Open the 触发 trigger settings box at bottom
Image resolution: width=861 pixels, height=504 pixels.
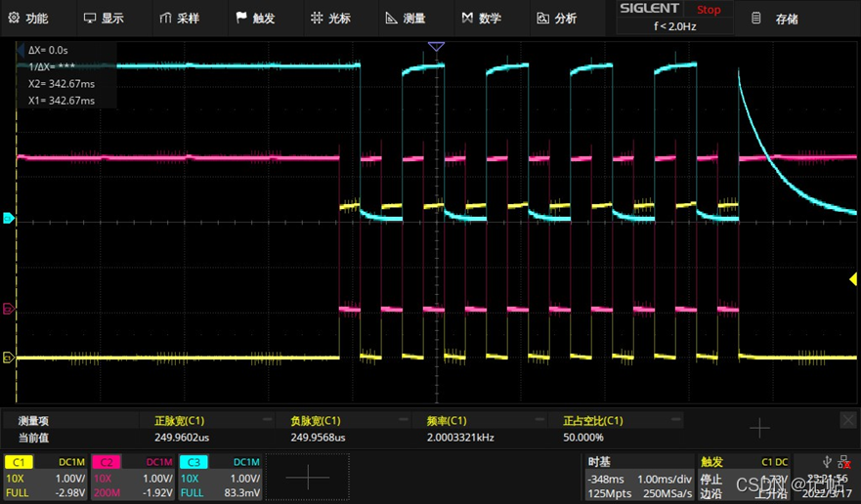744,477
